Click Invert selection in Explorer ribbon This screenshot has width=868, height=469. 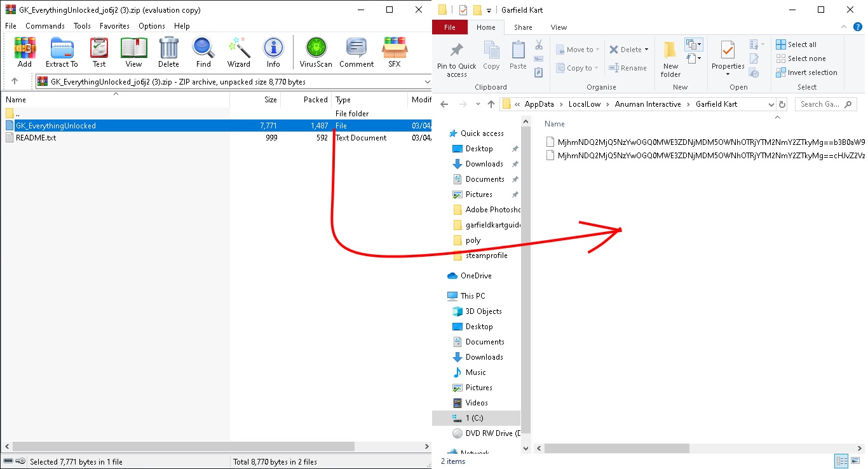click(806, 72)
